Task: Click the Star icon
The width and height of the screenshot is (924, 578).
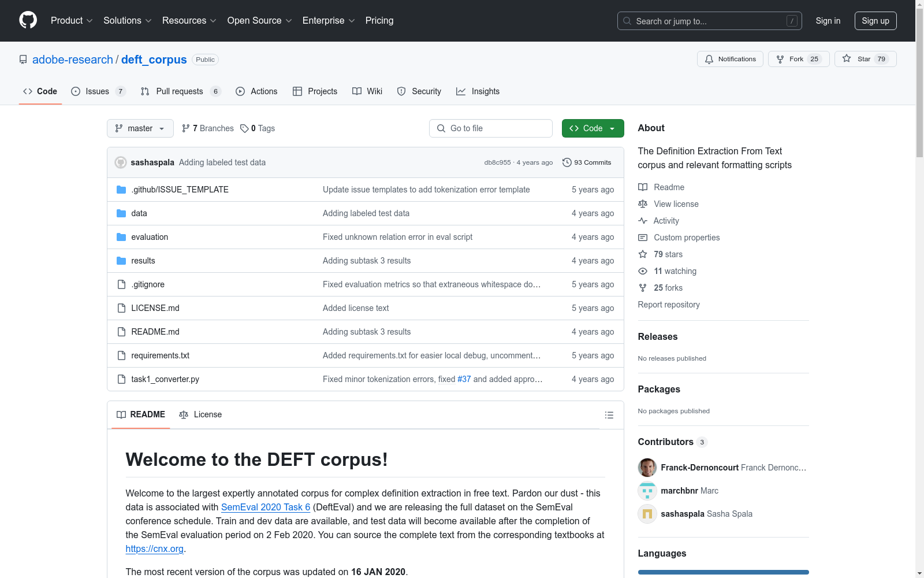Action: pyautogui.click(x=847, y=58)
